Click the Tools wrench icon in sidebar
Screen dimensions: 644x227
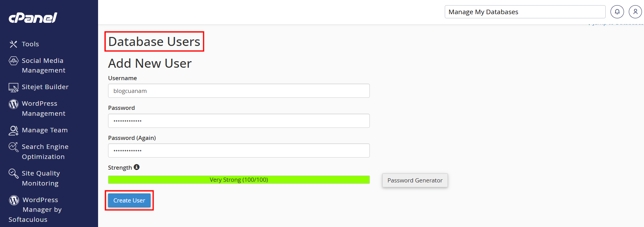tap(13, 44)
